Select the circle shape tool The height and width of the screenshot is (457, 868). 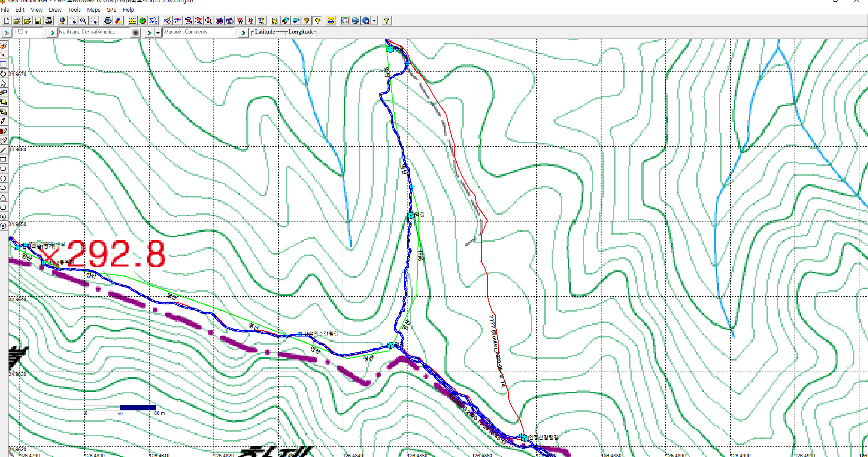pos(4,178)
